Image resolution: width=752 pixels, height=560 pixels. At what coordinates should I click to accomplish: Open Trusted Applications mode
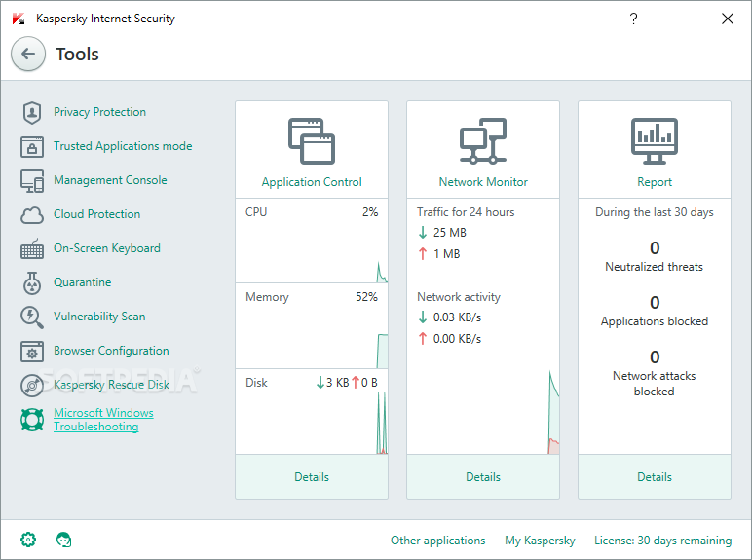(x=123, y=146)
